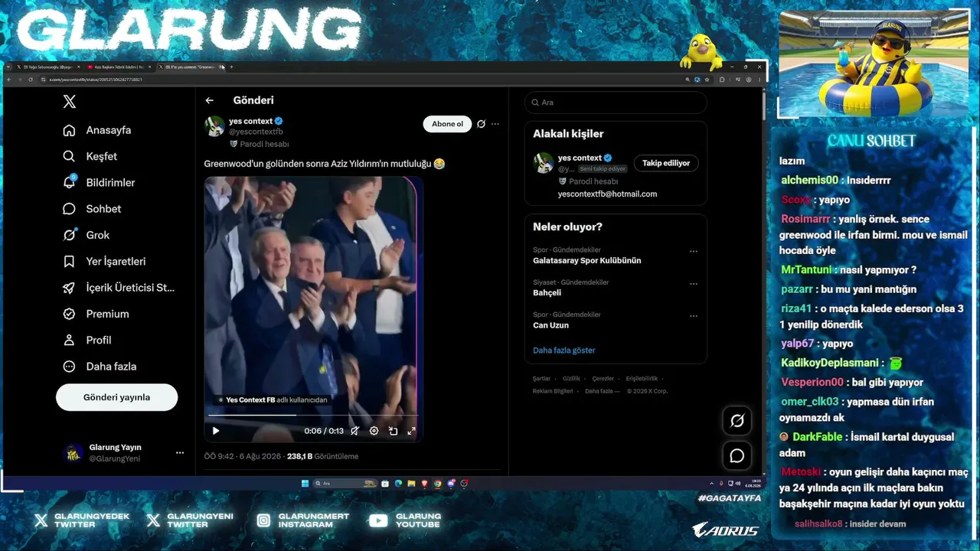The height and width of the screenshot is (551, 980).
Task: Open the Windows Start menu
Action: [305, 484]
